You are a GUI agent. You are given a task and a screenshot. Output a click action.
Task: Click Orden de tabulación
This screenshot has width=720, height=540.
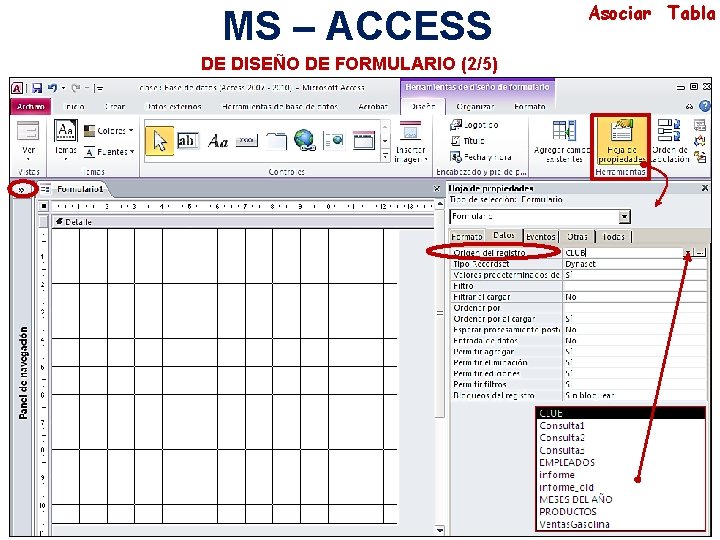(669, 142)
